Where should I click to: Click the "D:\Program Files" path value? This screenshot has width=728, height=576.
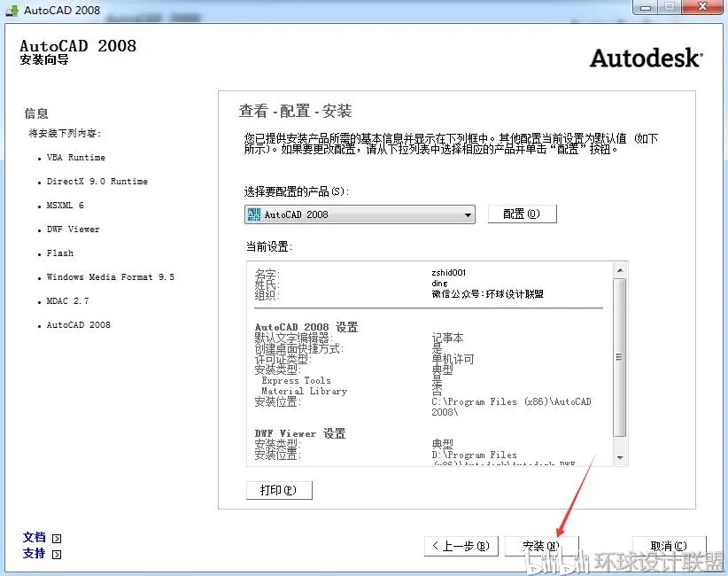click(x=474, y=455)
